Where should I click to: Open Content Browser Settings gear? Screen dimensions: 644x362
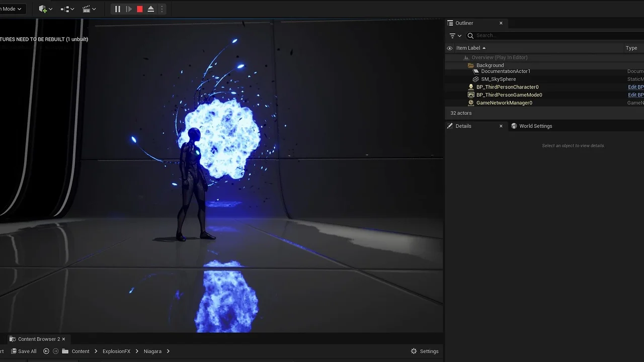pyautogui.click(x=424, y=351)
